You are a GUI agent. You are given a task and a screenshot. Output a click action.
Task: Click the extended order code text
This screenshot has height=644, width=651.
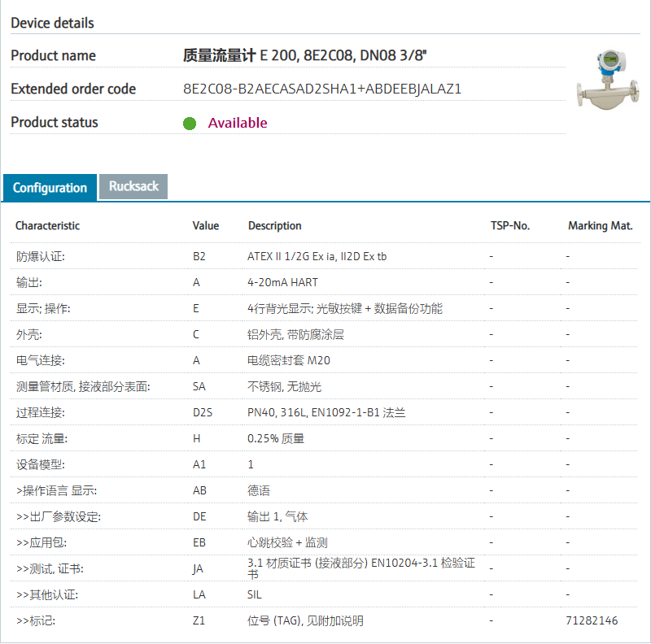click(x=322, y=89)
